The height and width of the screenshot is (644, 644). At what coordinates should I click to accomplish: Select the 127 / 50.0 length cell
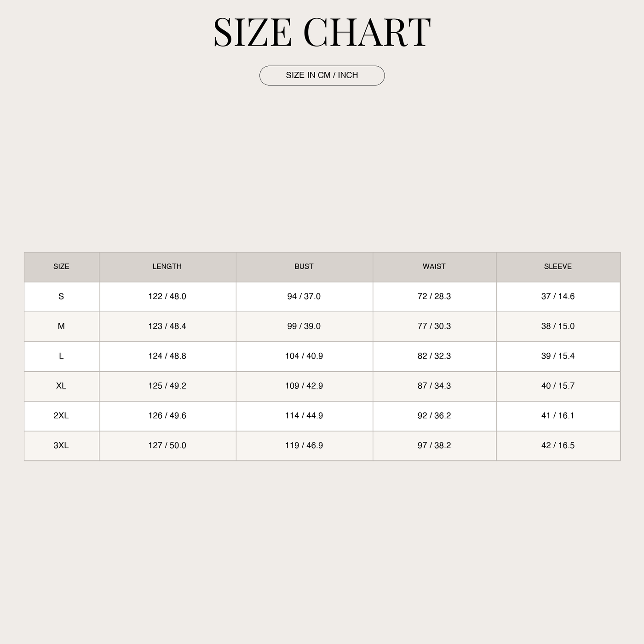tap(167, 446)
